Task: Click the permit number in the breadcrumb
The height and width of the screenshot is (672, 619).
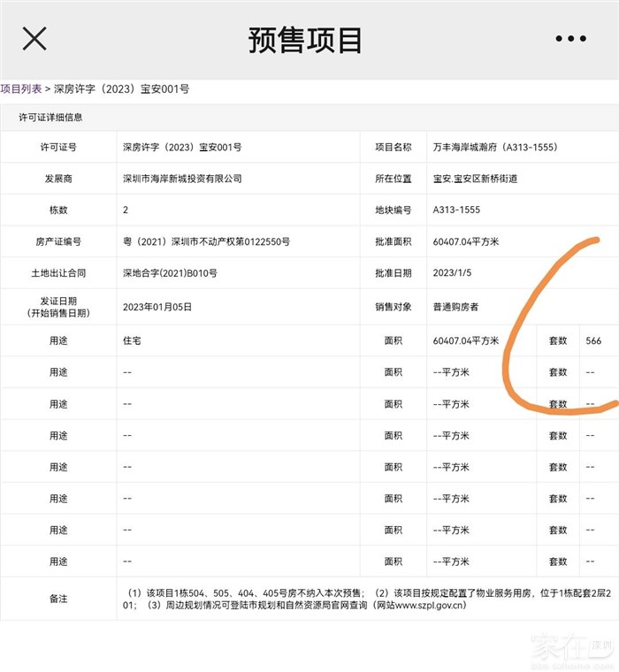Action: coord(121,88)
